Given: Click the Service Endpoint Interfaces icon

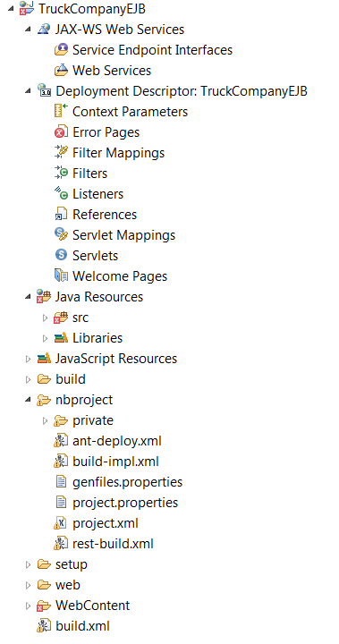Looking at the screenshot, I should [x=61, y=50].
